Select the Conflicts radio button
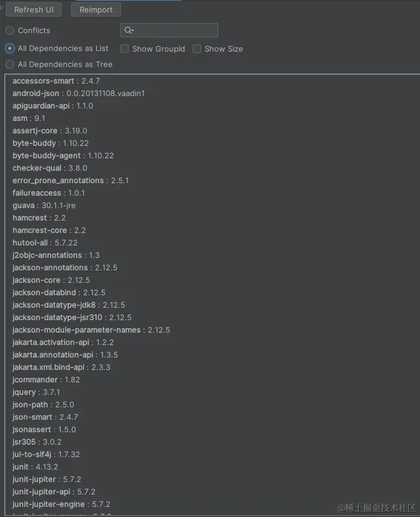 10,31
